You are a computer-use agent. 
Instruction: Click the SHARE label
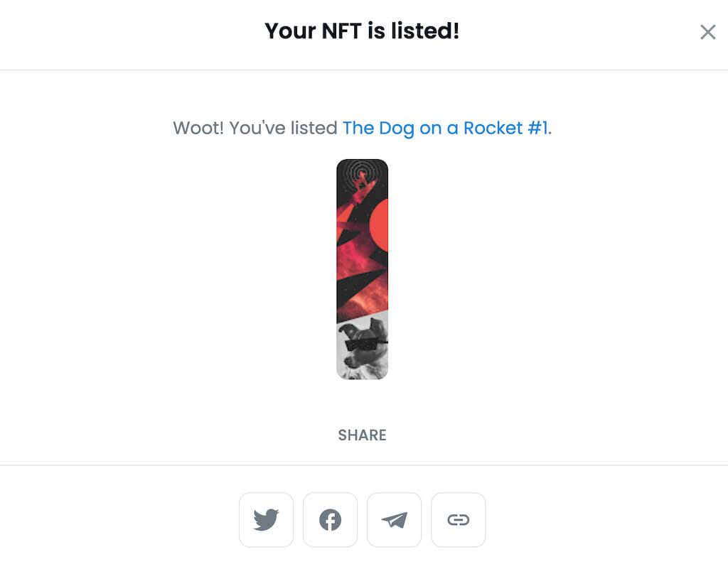point(362,435)
